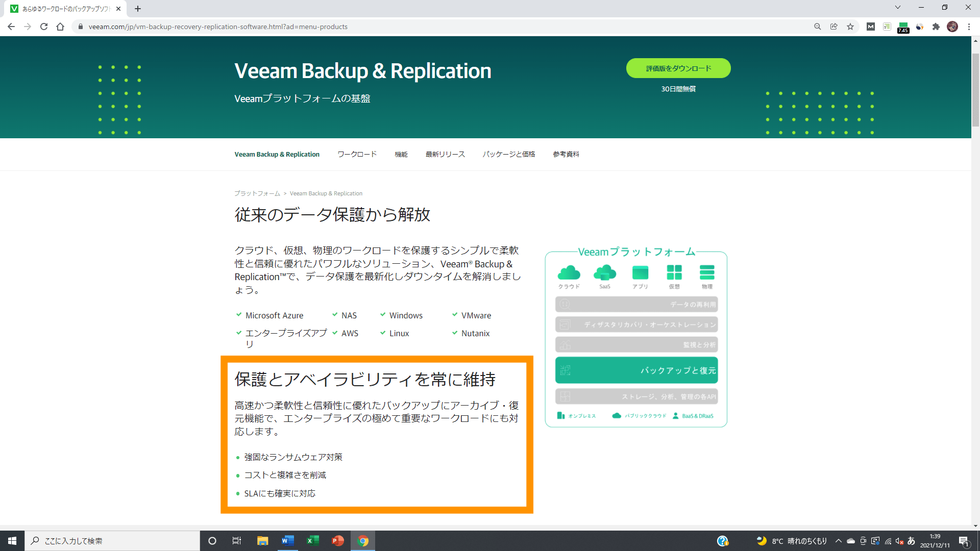Open Task View on taskbar
The image size is (980, 551).
(x=236, y=541)
